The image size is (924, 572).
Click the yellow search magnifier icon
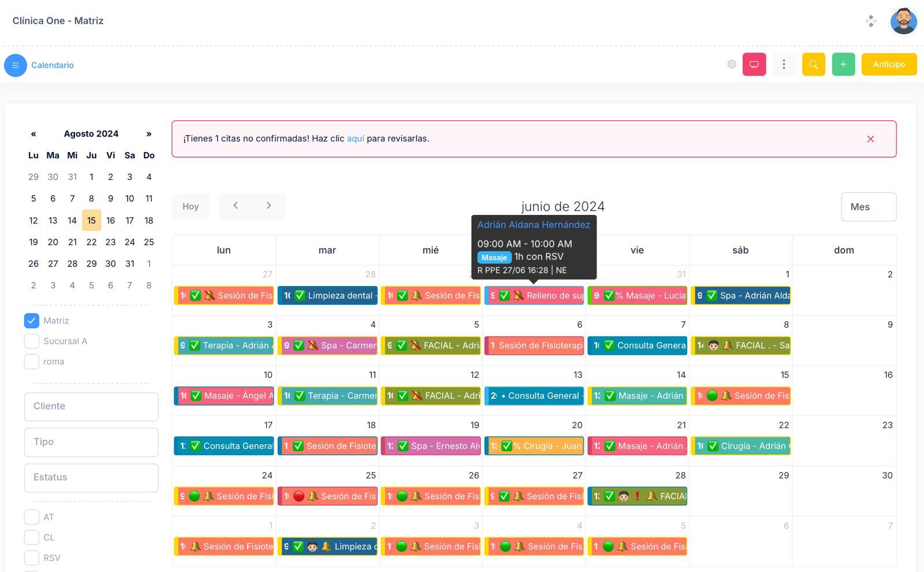[x=814, y=64]
